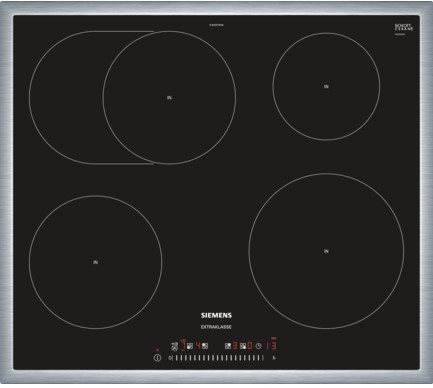433x388 pixels.
Task: Tap the red heat level 3 display
Action: (235, 345)
